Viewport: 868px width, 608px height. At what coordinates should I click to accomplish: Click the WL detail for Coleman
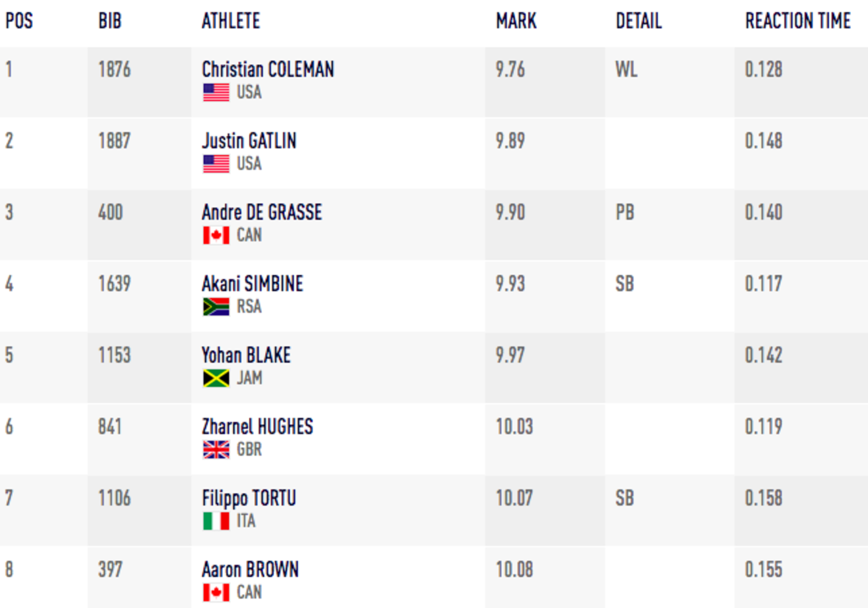pos(626,70)
